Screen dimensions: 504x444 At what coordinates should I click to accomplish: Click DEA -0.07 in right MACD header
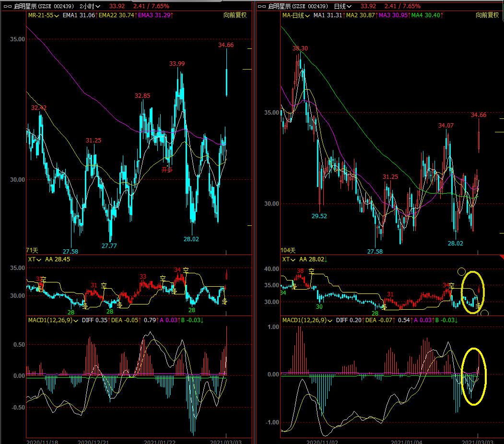(380, 320)
